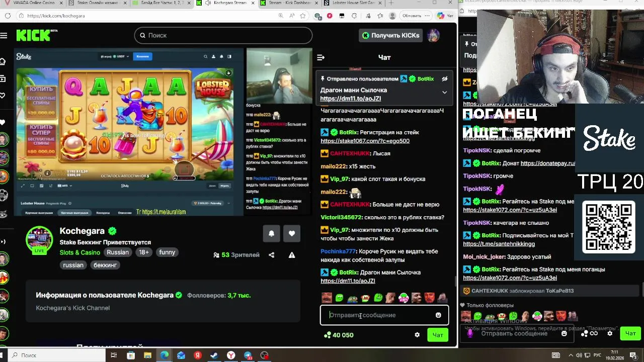Insert the first emote in the quick emote bar
This screenshot has height=362, width=644.
click(327, 298)
